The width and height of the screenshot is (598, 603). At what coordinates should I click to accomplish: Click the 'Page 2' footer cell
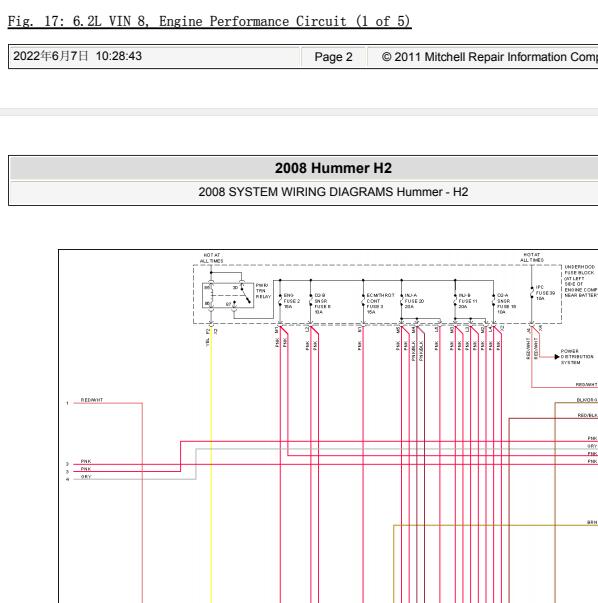333,57
